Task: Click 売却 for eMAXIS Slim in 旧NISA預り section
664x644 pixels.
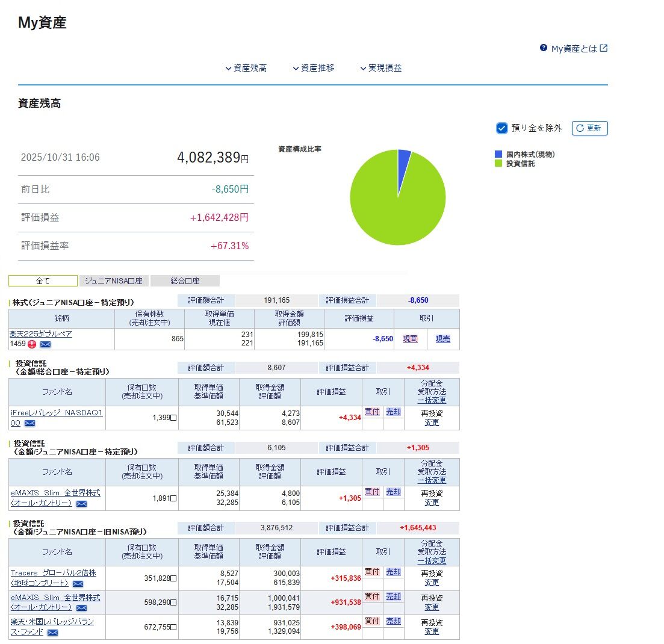Action: point(393,596)
